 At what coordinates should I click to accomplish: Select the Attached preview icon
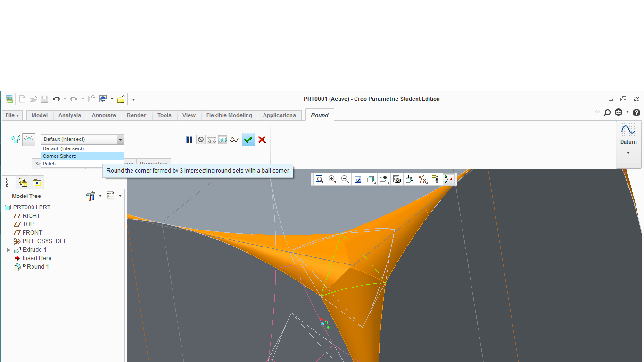pyautogui.click(x=223, y=140)
